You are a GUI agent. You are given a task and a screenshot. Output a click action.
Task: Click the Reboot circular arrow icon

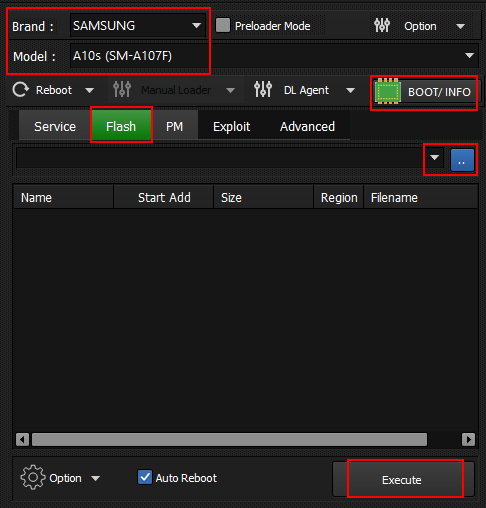(21, 90)
